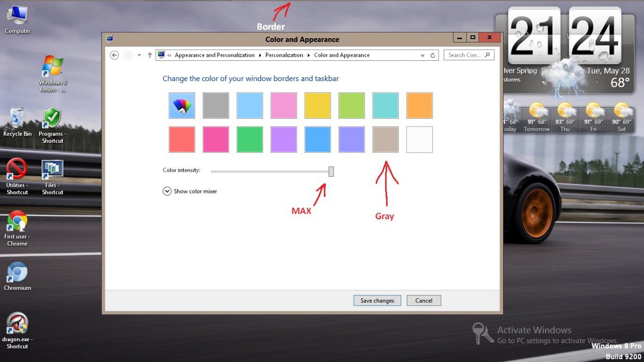Click the 68° current temperature text
Viewport: 644px width, 362px height.
pos(620,83)
